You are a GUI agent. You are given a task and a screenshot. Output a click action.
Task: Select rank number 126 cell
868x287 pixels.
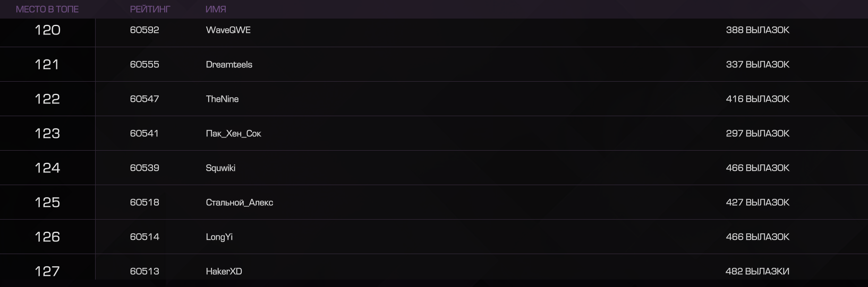click(47, 237)
